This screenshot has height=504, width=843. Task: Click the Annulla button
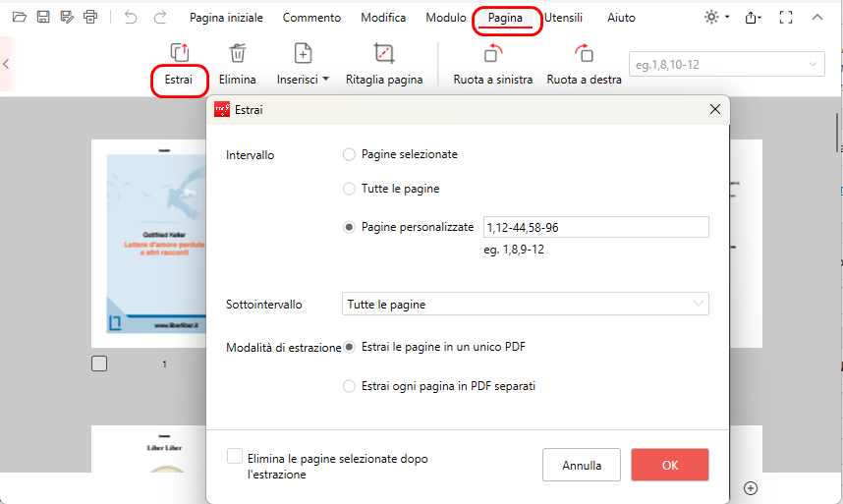582,465
